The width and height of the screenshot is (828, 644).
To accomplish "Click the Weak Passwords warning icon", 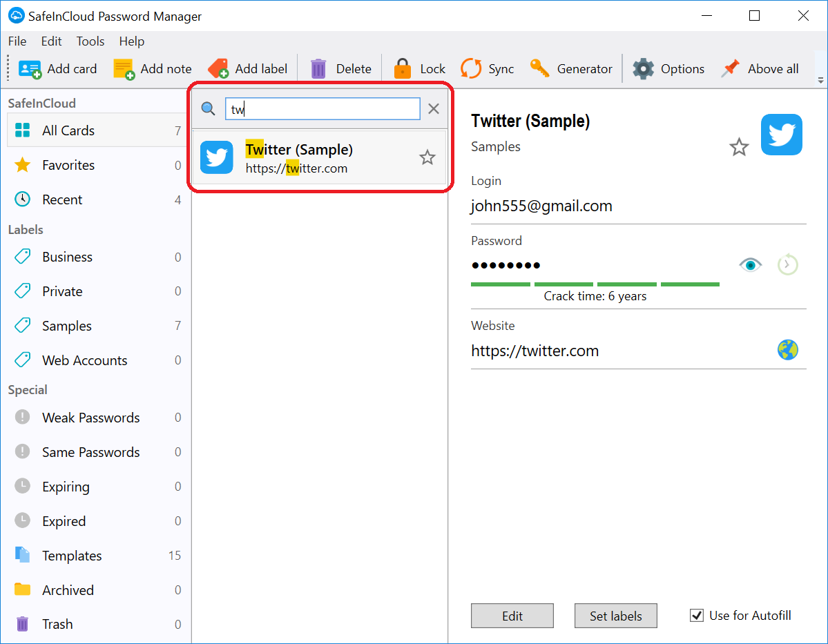I will (22, 417).
